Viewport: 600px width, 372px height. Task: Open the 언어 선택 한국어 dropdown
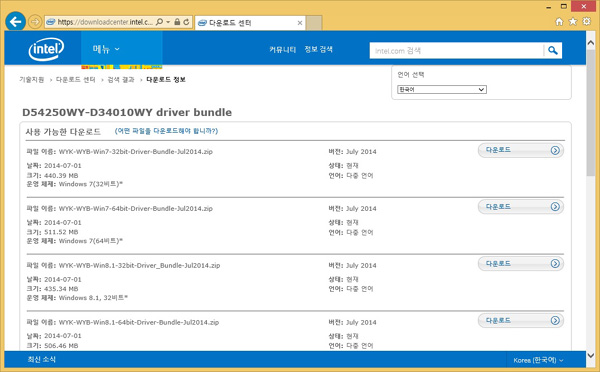[x=442, y=90]
